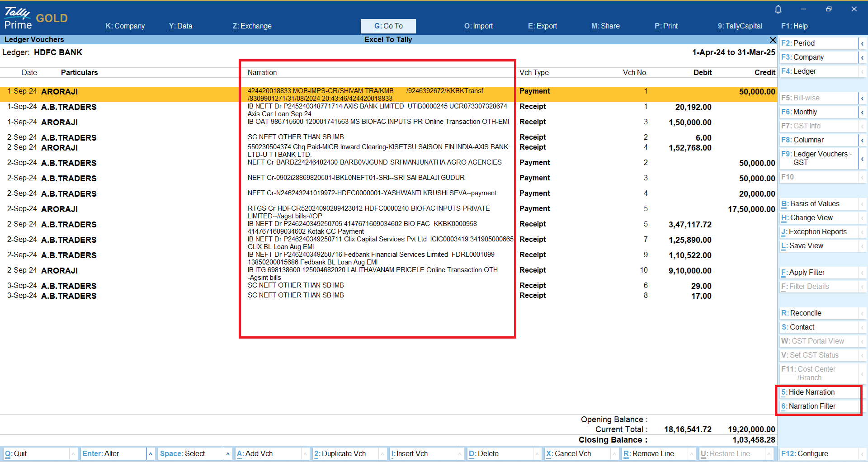Open the Company top menu

pyautogui.click(x=125, y=26)
